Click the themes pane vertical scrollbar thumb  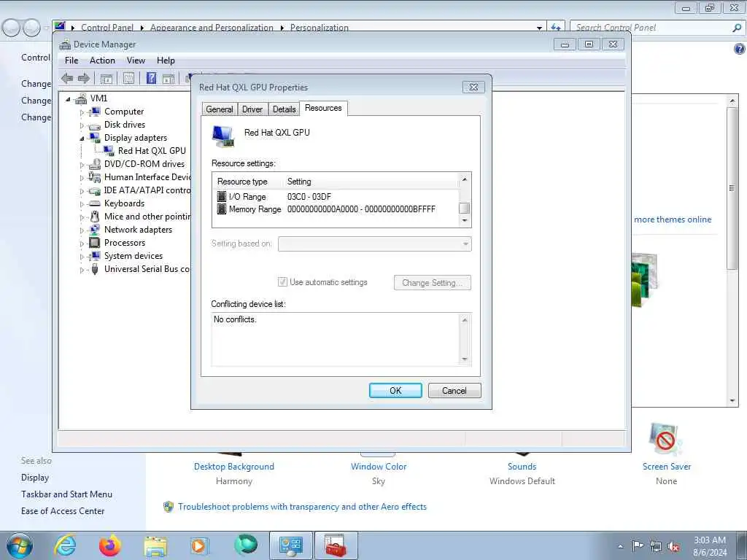[x=732, y=189]
